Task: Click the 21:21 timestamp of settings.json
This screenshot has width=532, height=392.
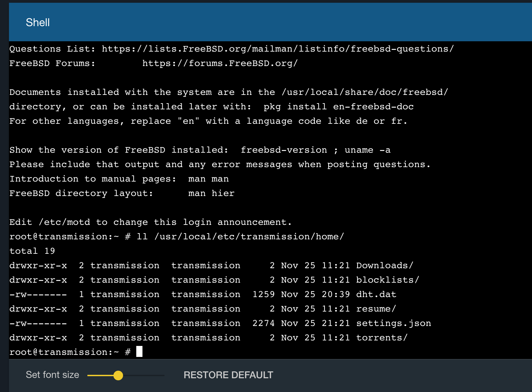Action: [336, 323]
